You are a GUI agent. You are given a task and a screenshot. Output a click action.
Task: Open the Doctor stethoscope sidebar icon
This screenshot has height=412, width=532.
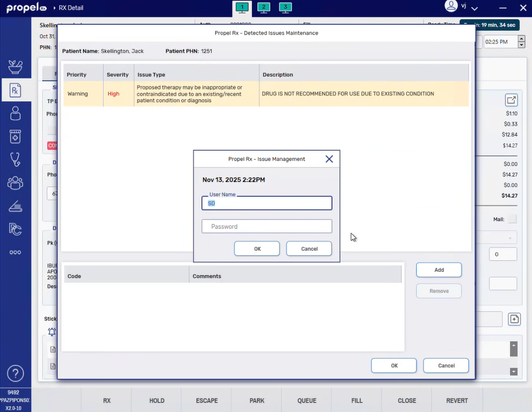[15, 160]
